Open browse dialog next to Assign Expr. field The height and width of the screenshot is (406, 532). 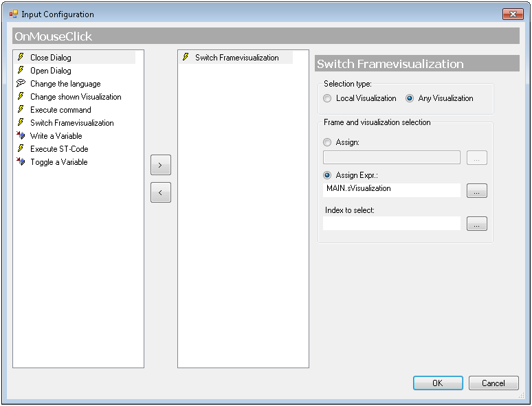pyautogui.click(x=477, y=190)
